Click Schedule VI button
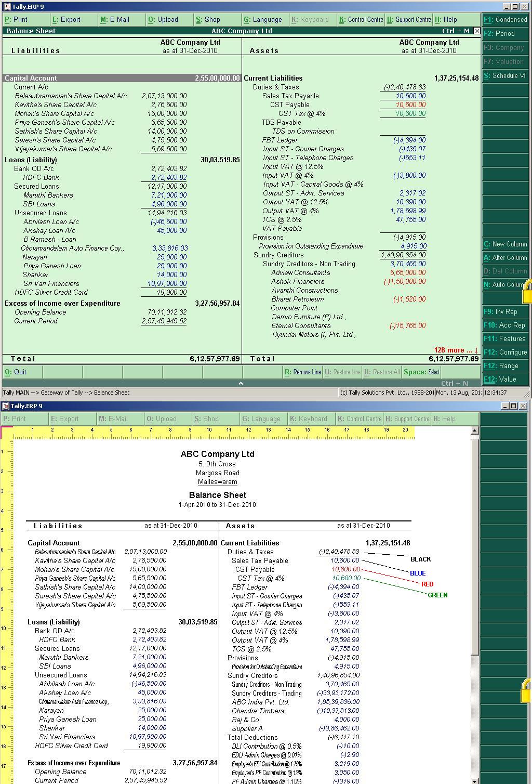The image size is (532, 784). point(505,75)
